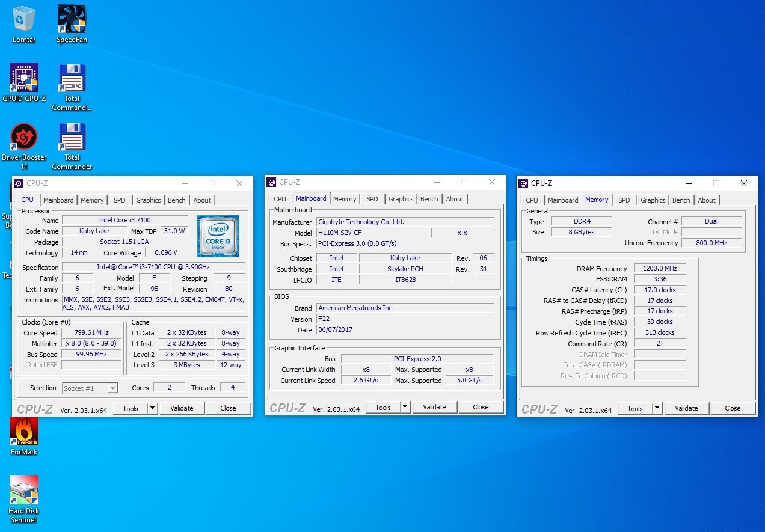This screenshot has width=765, height=532.
Task: Select Bench tab in Mainboard window
Action: (429, 199)
